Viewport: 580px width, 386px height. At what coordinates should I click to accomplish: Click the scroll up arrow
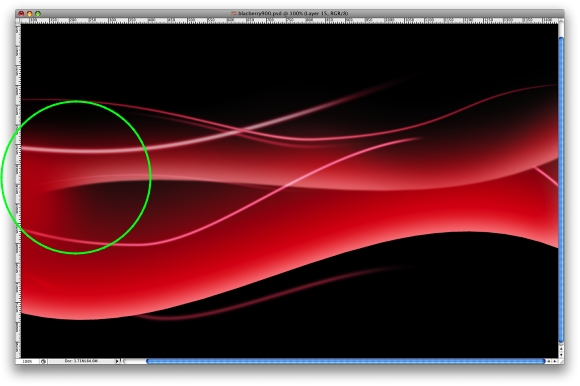coord(561,349)
